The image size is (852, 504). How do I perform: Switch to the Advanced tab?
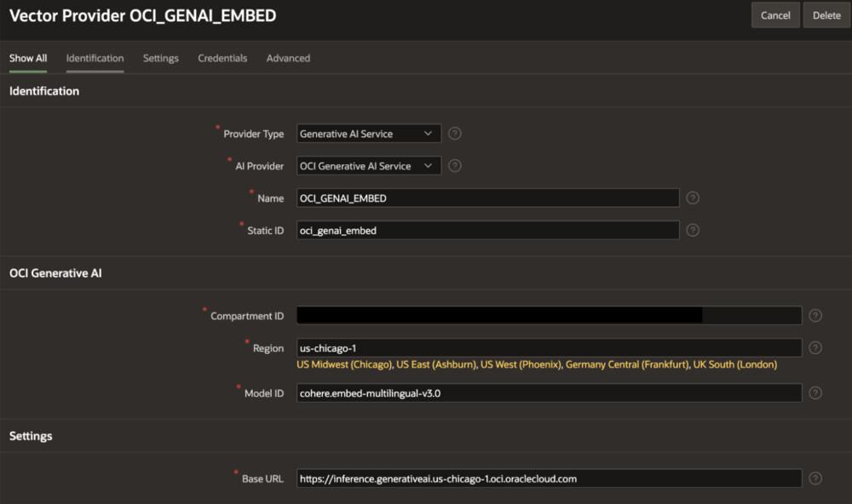288,58
